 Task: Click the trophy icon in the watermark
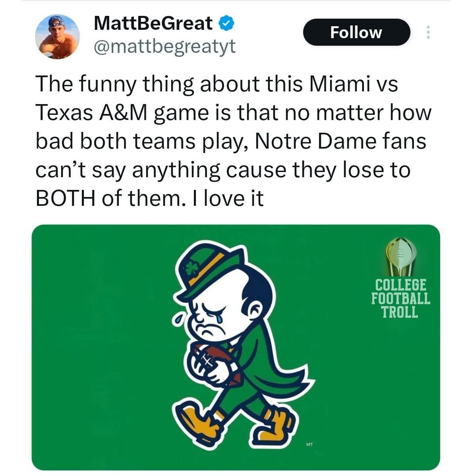point(400,257)
